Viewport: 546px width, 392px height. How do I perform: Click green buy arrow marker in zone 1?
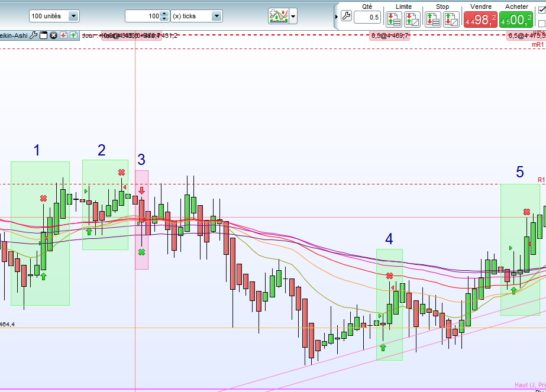pyautogui.click(x=44, y=277)
